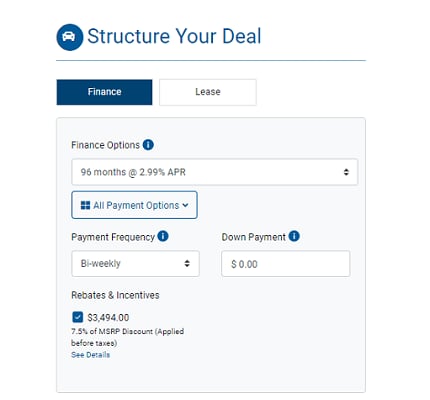This screenshot has height=400, width=430.
Task: Open the Finance Options info tooltip icon
Action: pos(148,145)
